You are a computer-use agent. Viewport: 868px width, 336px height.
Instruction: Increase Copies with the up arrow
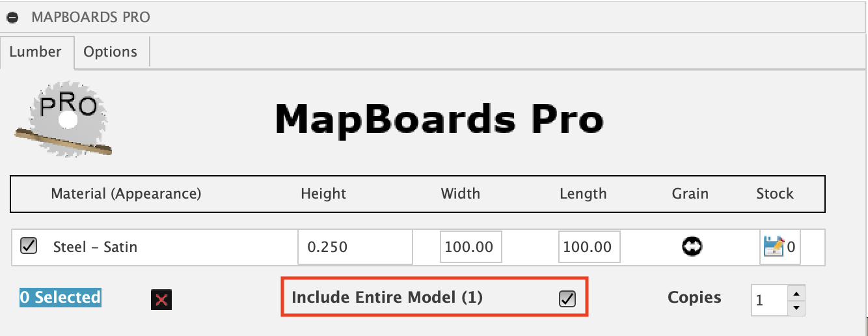point(798,293)
